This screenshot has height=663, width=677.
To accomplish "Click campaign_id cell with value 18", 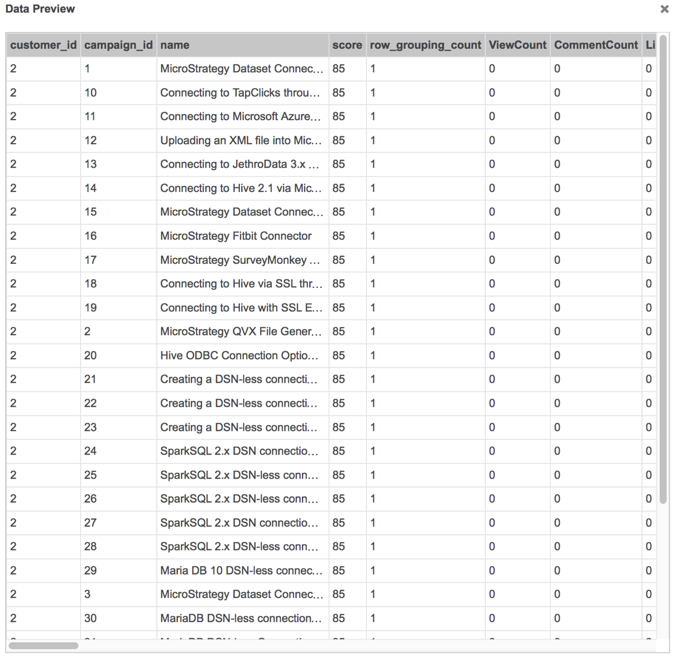I will click(119, 284).
